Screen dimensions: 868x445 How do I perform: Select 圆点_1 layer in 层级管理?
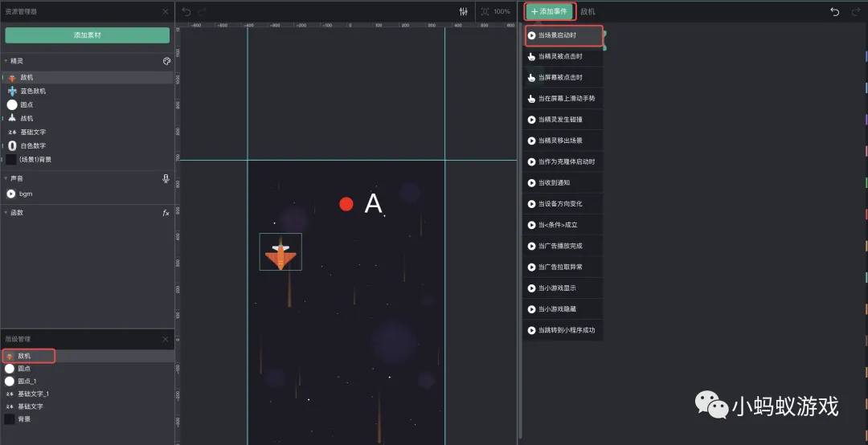click(88, 382)
